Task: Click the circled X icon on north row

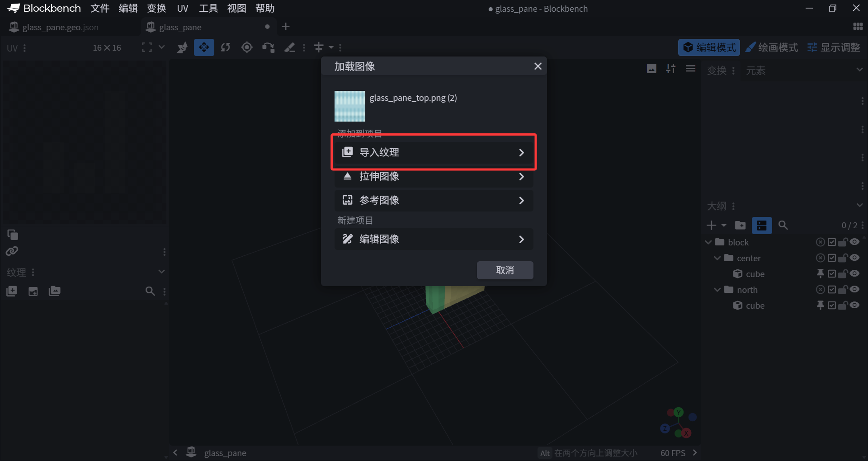Action: tap(820, 289)
